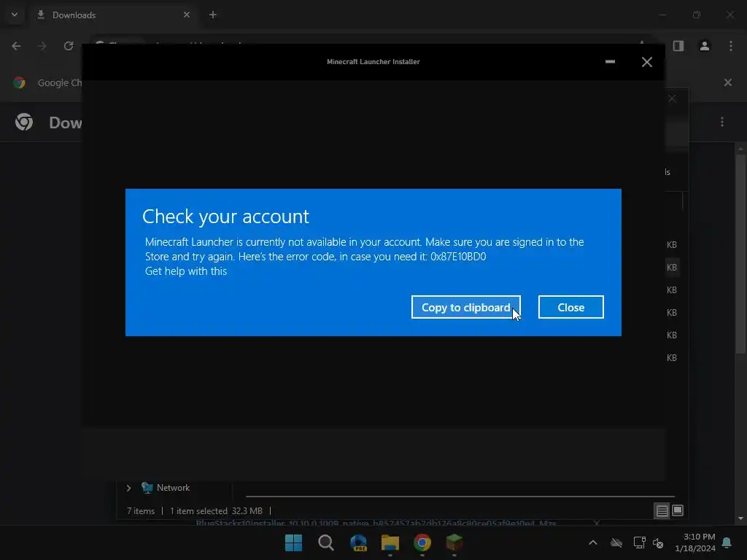Switch File Explorer to details view
This screenshot has height=560, width=747.
coord(662,511)
